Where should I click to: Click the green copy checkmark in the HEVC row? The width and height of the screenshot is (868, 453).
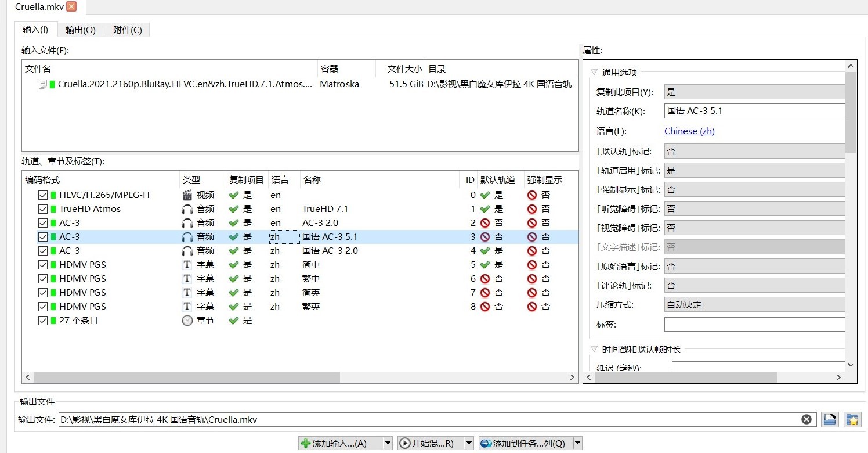tap(234, 195)
